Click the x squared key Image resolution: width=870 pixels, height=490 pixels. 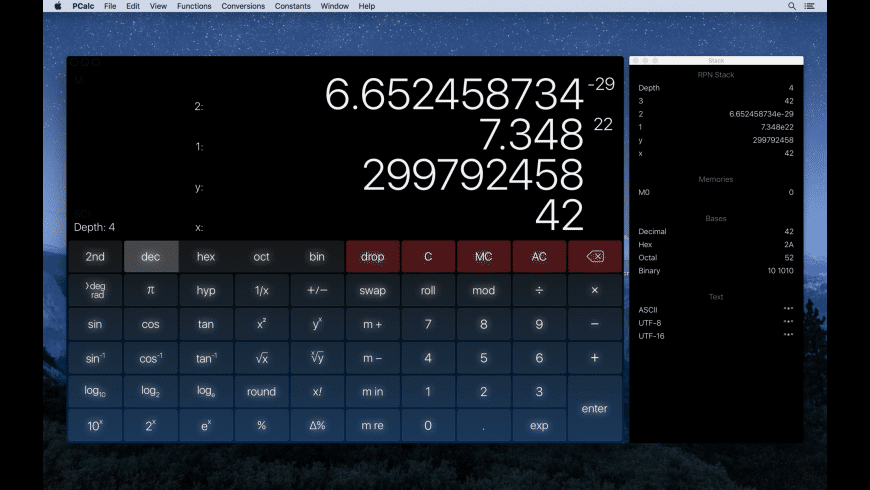(x=261, y=324)
